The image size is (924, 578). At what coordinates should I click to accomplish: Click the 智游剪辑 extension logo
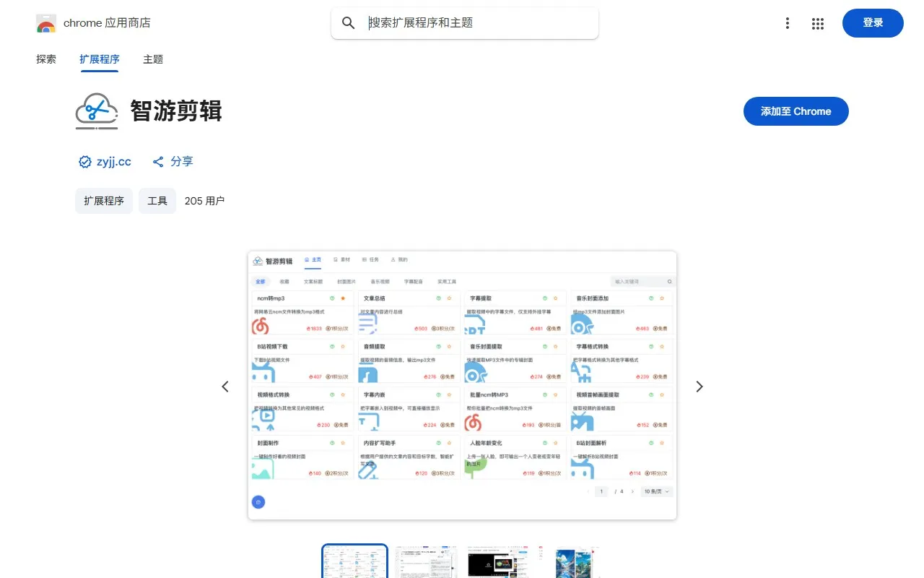pos(97,111)
